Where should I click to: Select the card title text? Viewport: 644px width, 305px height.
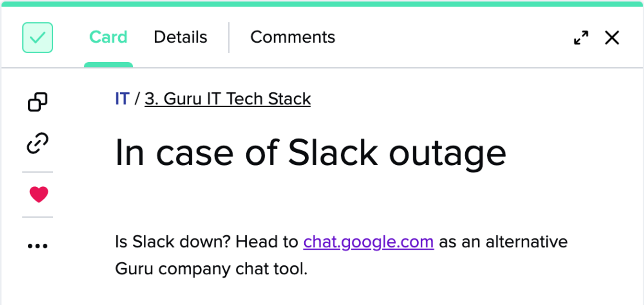pyautogui.click(x=310, y=152)
